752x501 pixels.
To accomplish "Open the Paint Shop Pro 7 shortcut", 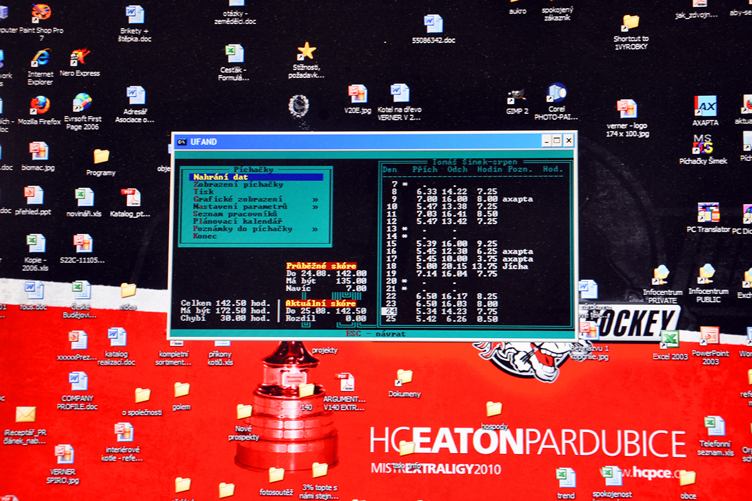I will pyautogui.click(x=40, y=14).
